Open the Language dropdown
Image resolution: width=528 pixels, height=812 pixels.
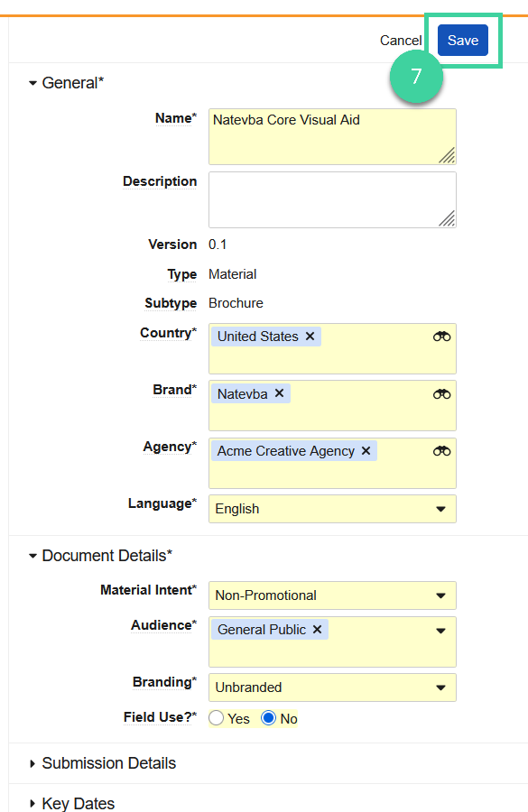pyautogui.click(x=441, y=509)
